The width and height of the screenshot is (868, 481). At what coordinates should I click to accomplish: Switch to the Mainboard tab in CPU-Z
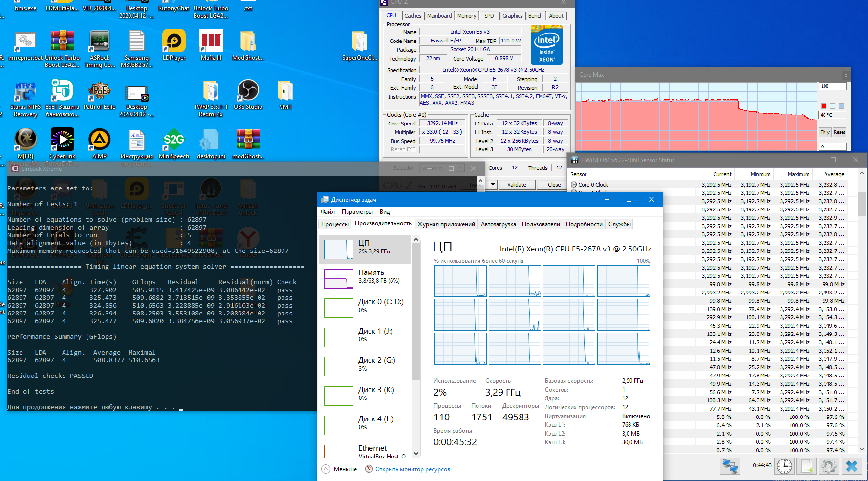(439, 16)
